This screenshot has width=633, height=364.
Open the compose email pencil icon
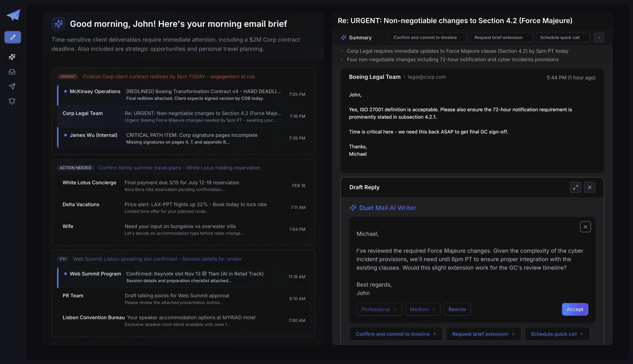pos(13,37)
